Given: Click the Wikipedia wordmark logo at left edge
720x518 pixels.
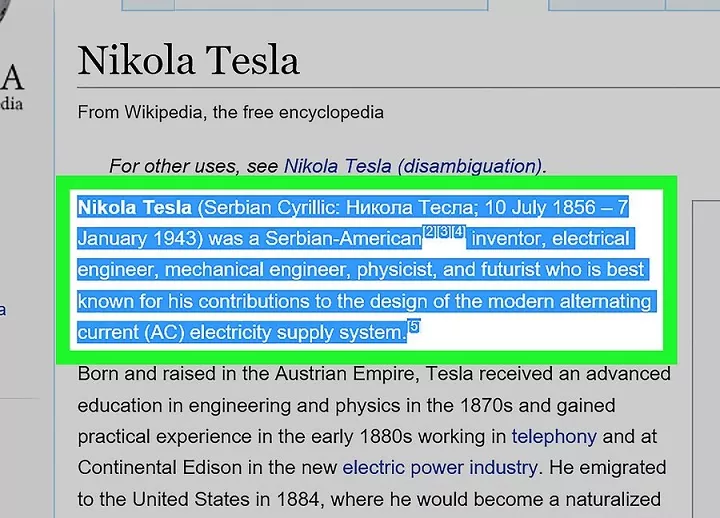Looking at the screenshot, I should [x=11, y=86].
